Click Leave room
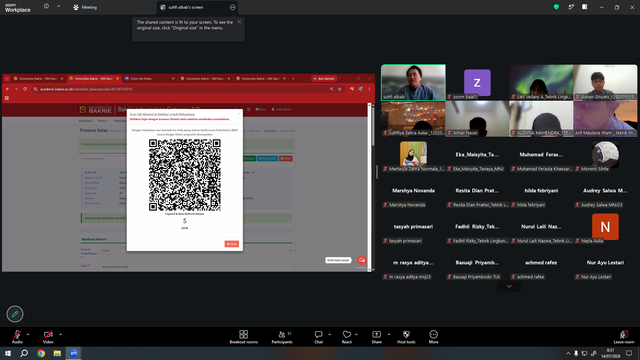640x360 pixels. [x=624, y=337]
